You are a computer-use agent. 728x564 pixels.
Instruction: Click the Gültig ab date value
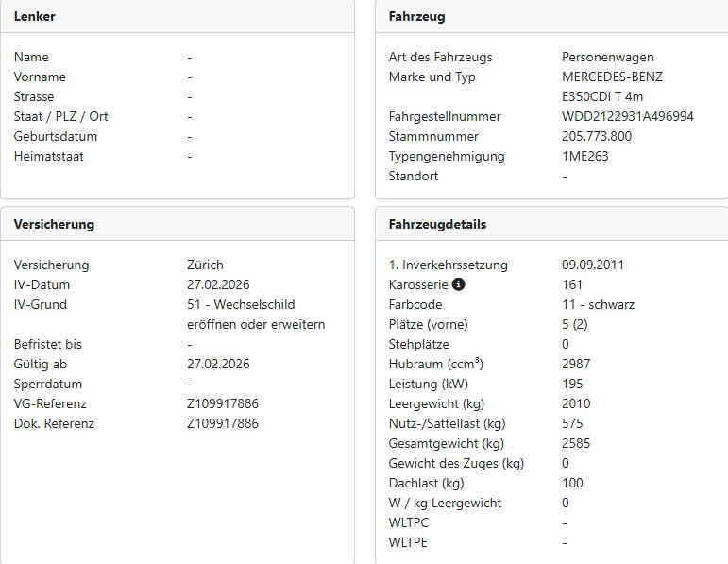pyautogui.click(x=218, y=364)
